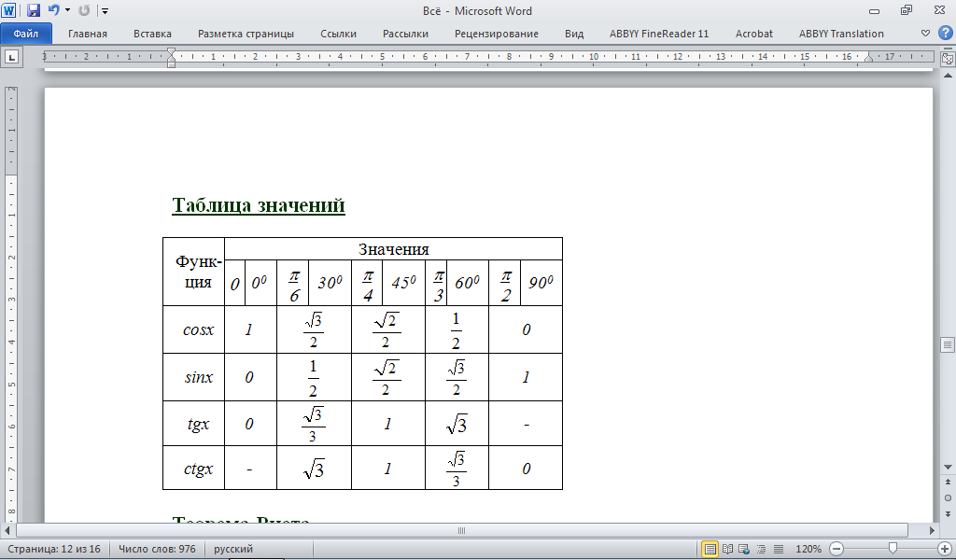Switch to Full Screen Reading view
Image resolution: width=956 pixels, height=560 pixels.
point(727,549)
